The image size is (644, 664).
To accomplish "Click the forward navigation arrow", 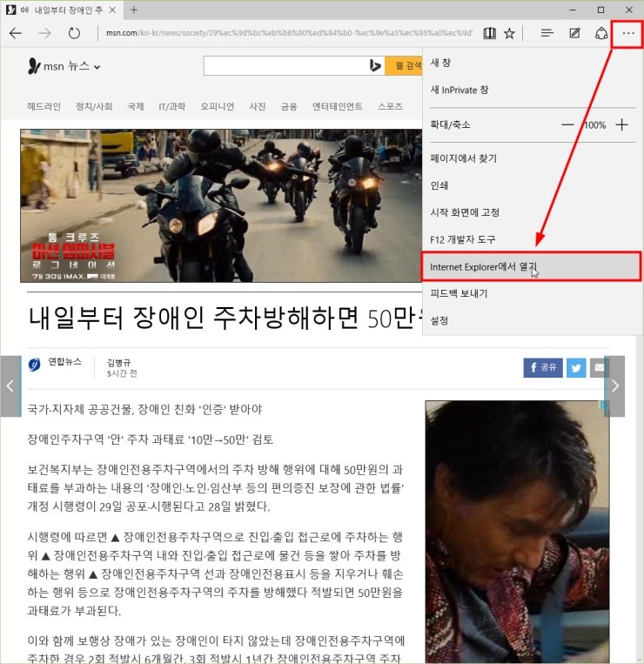I will (45, 33).
